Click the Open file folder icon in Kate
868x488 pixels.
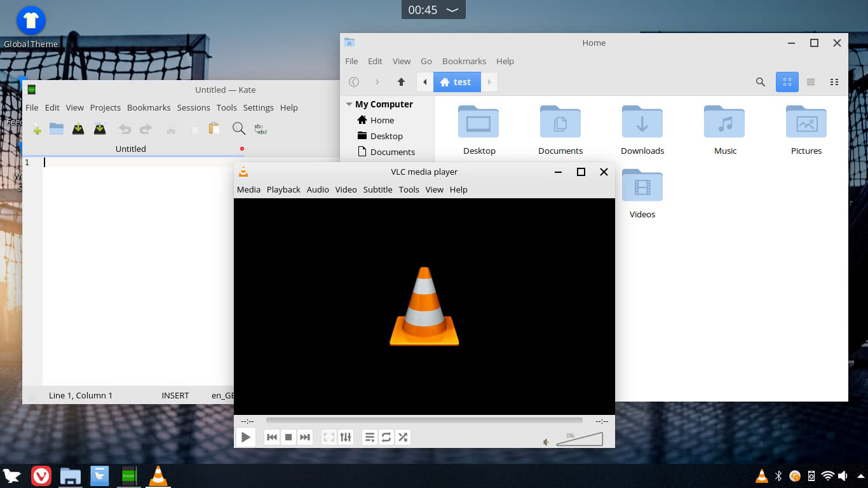click(x=57, y=129)
